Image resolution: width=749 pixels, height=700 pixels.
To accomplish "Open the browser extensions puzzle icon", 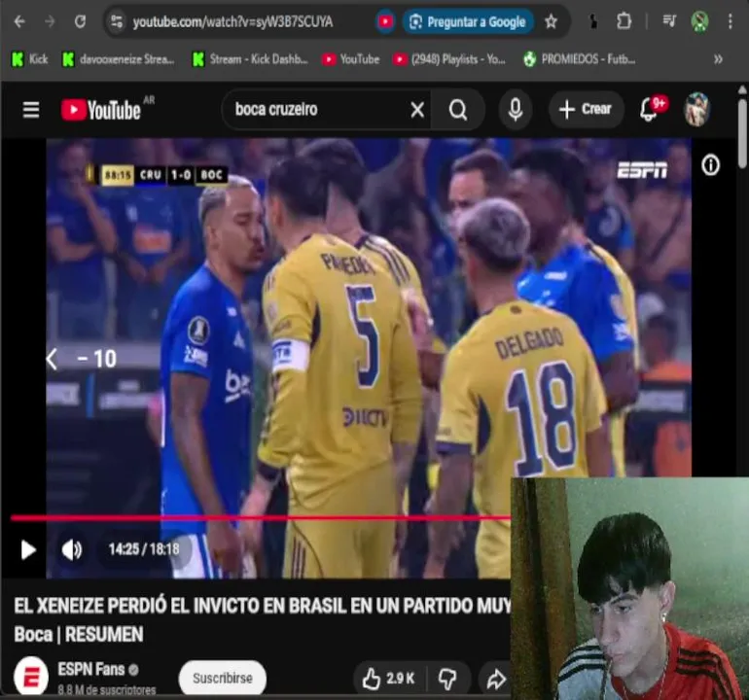I will pyautogui.click(x=624, y=21).
